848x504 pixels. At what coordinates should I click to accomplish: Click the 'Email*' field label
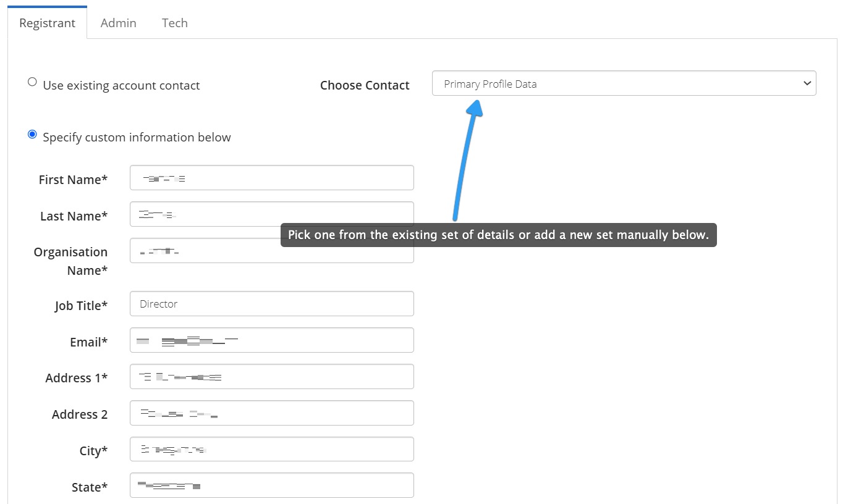tap(88, 342)
